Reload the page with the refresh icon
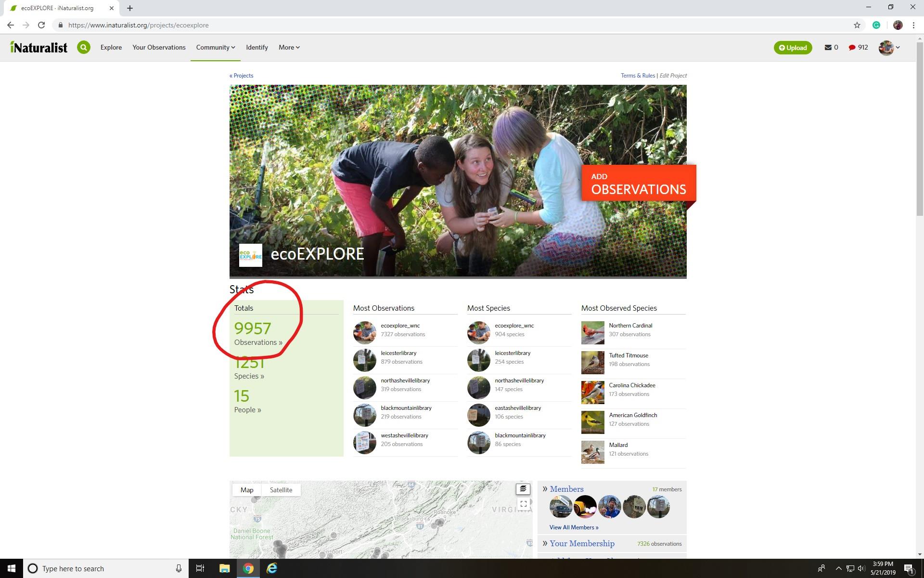 click(x=41, y=25)
